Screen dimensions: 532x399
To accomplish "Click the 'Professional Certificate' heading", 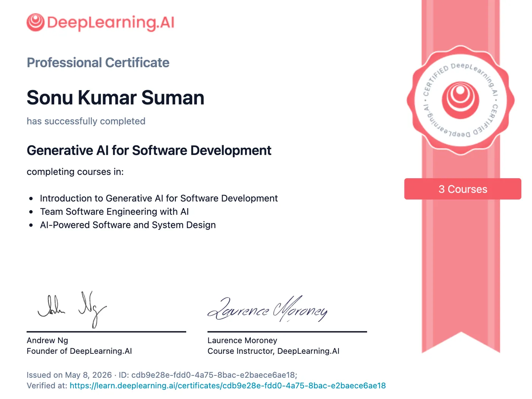I will (x=98, y=63).
